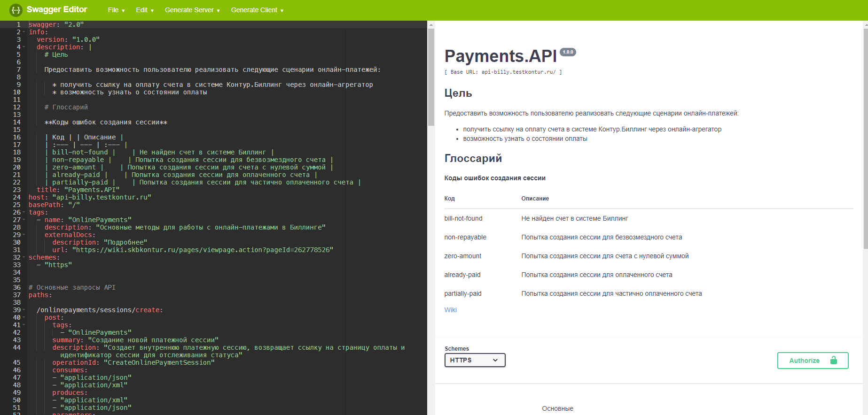The image size is (868, 415).
Task: Click the Описание column header
Action: pos(535,199)
